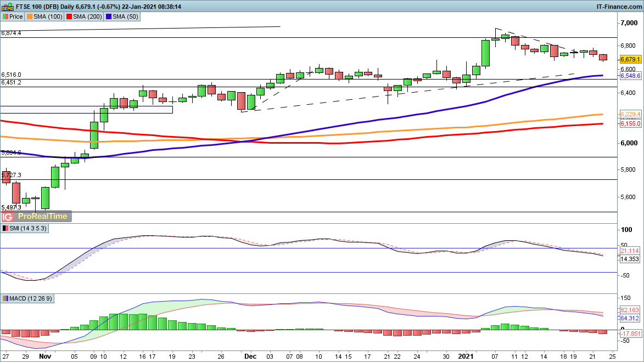The width and height of the screenshot is (644, 362).
Task: Click the Price legend candle icon
Action: pos(5,16)
